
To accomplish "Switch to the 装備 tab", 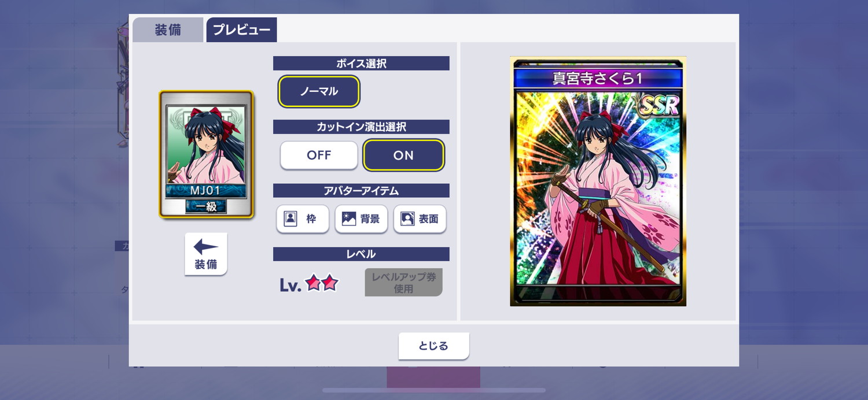I will (x=168, y=30).
